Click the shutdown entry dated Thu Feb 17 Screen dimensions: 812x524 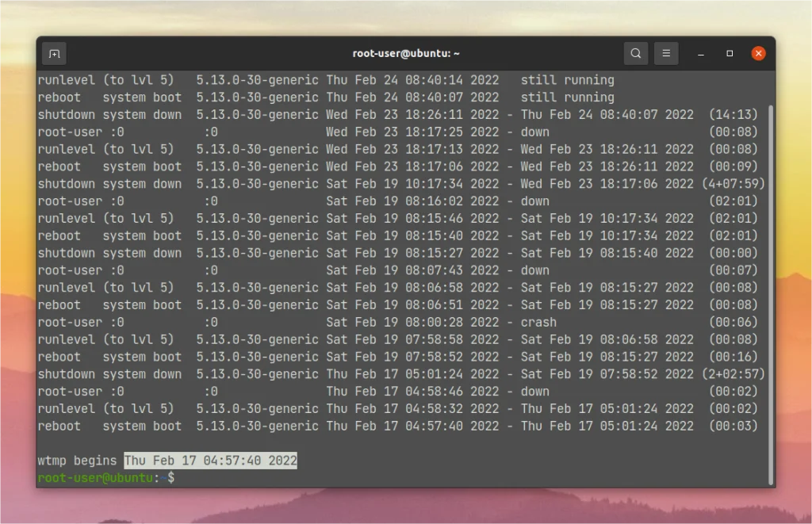111,373
